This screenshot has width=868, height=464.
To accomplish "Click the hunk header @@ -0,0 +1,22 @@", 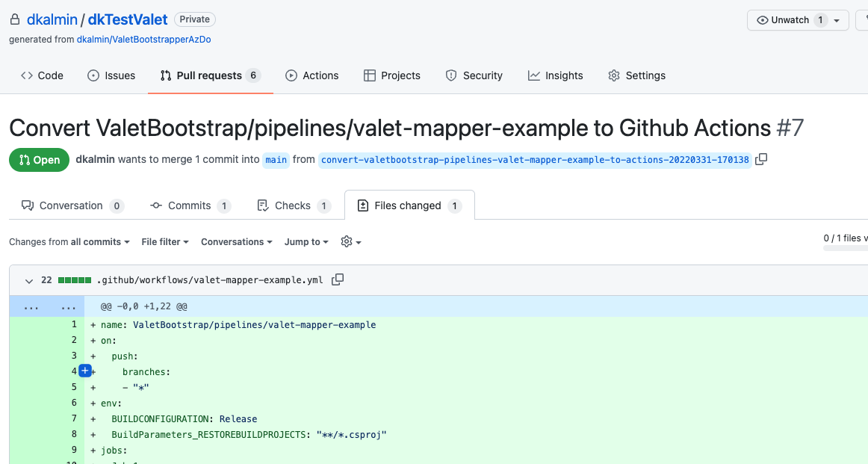I will [x=144, y=306].
